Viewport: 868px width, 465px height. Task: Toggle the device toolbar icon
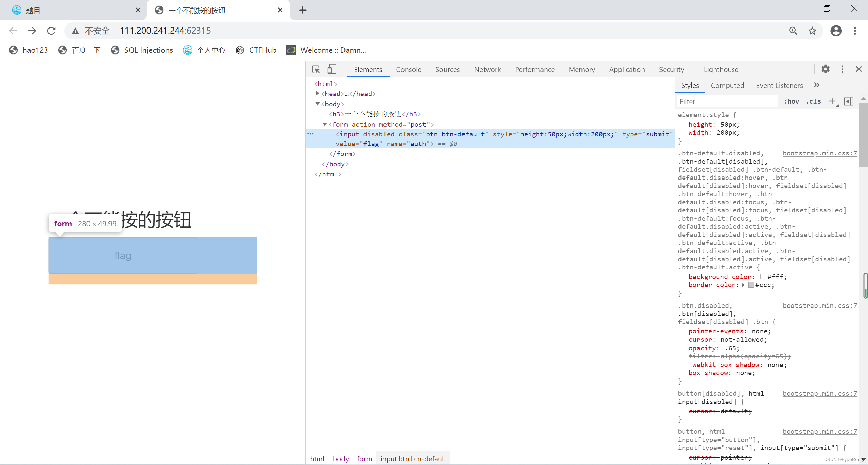pos(332,69)
